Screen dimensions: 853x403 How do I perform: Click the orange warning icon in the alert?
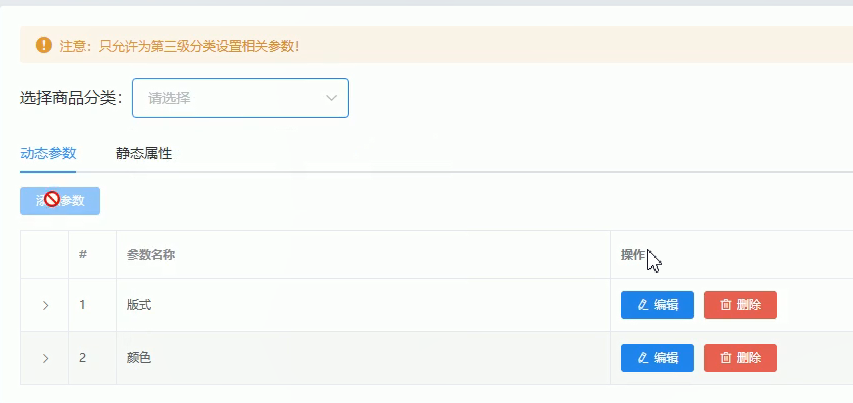point(44,45)
